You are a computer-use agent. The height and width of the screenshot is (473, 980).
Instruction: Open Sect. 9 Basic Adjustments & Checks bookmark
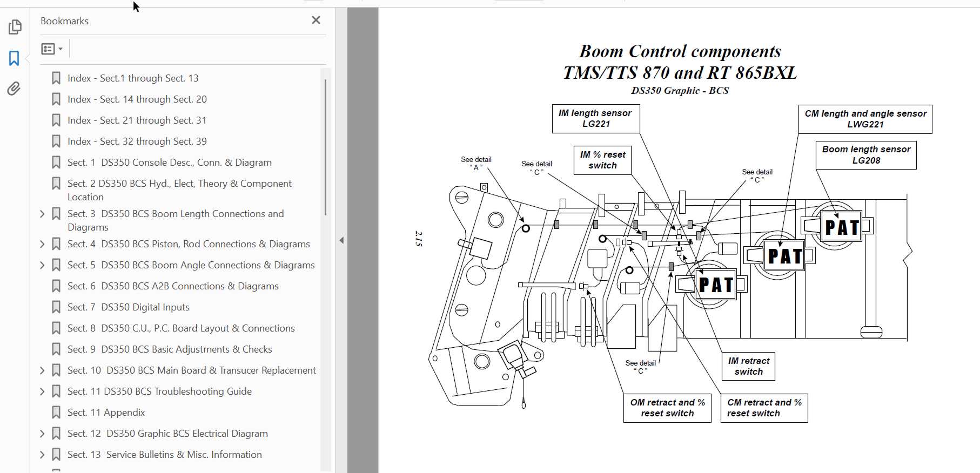(170, 349)
